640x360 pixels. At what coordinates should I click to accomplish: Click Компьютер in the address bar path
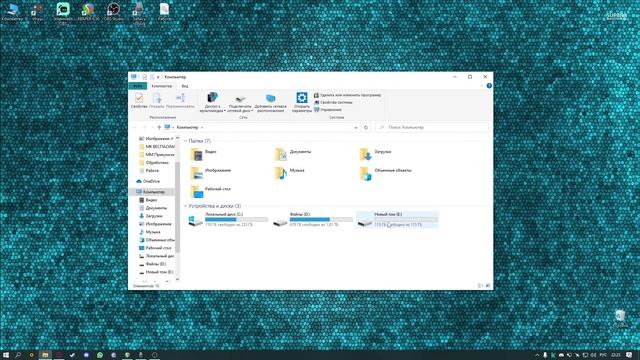(187, 127)
